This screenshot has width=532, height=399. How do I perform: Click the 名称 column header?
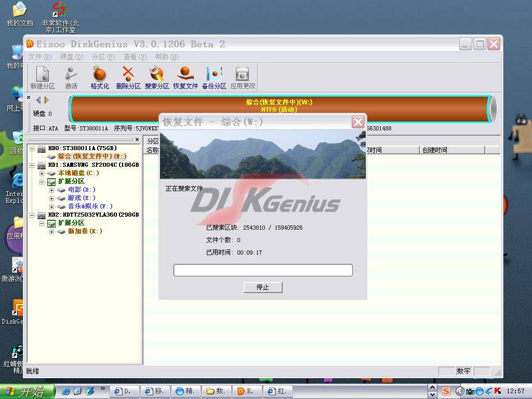coord(152,150)
